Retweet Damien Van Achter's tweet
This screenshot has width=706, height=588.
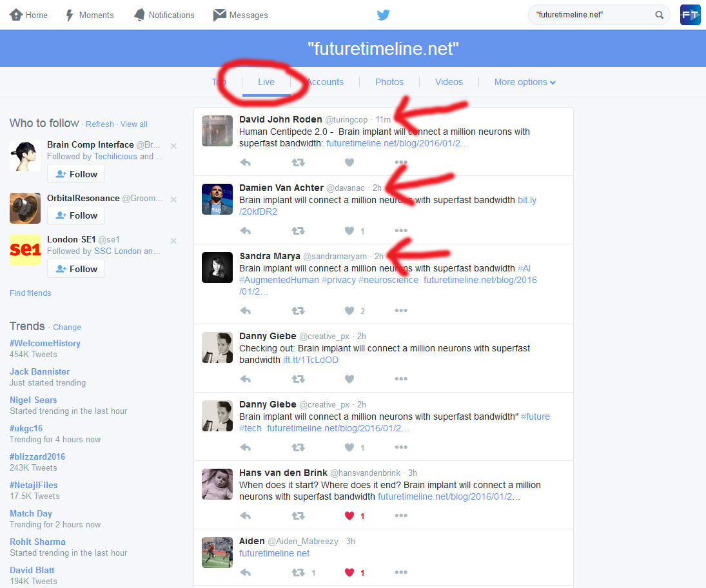point(298,231)
